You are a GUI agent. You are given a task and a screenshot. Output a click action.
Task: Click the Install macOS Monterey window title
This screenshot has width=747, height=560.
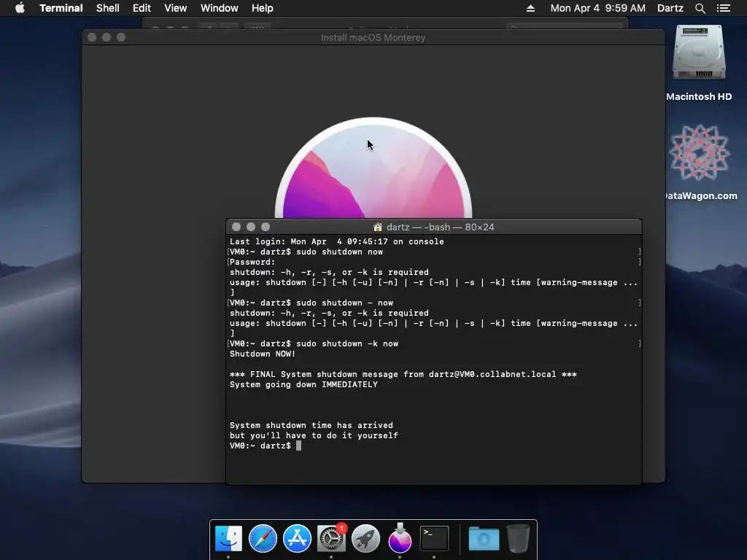373,38
